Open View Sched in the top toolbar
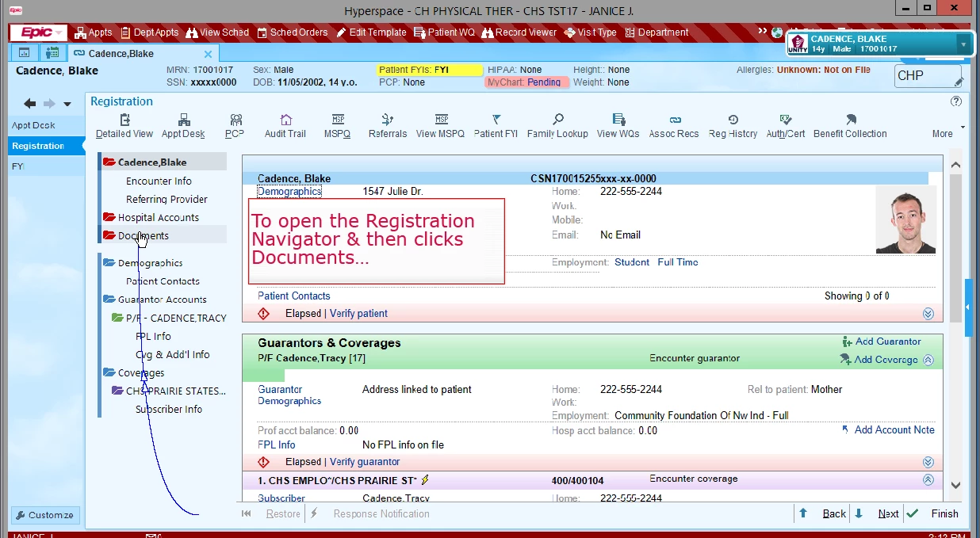 pyautogui.click(x=217, y=32)
